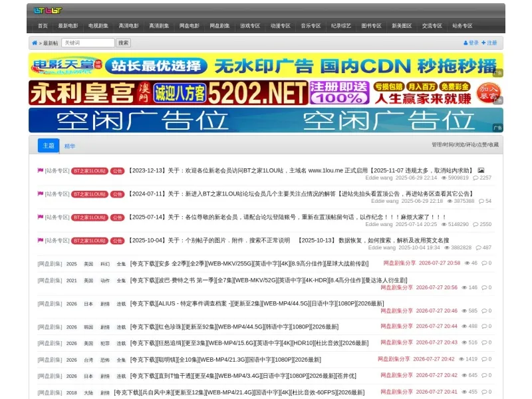
Task: Click the eye views icon beside 3875388
Action: 450,201
